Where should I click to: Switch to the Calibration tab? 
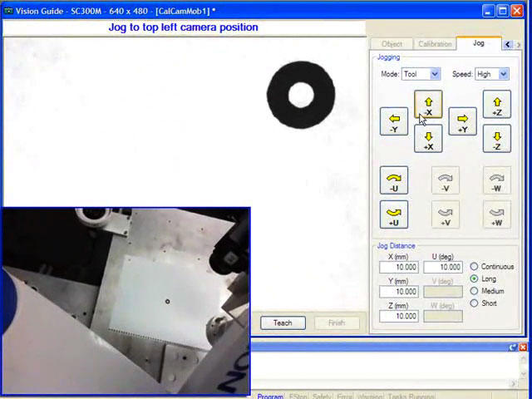435,44
